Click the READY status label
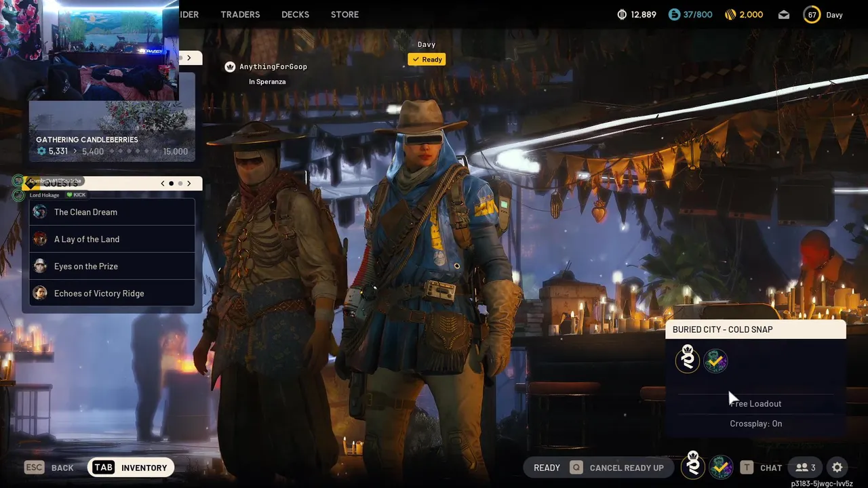868x488 pixels. coord(547,468)
